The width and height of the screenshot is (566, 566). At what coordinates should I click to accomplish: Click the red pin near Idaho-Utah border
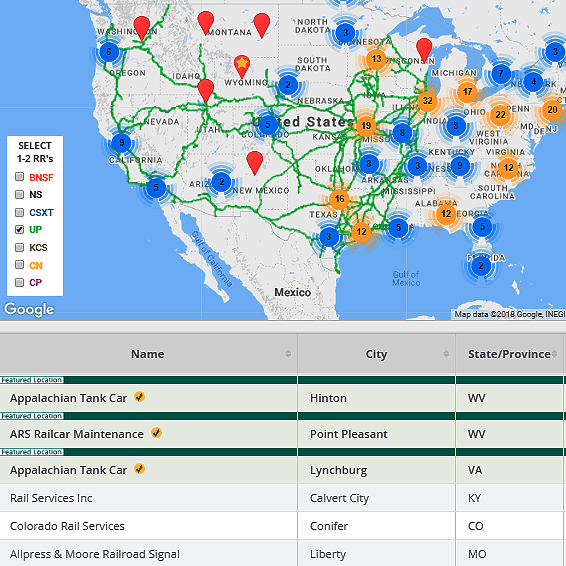pos(206,90)
